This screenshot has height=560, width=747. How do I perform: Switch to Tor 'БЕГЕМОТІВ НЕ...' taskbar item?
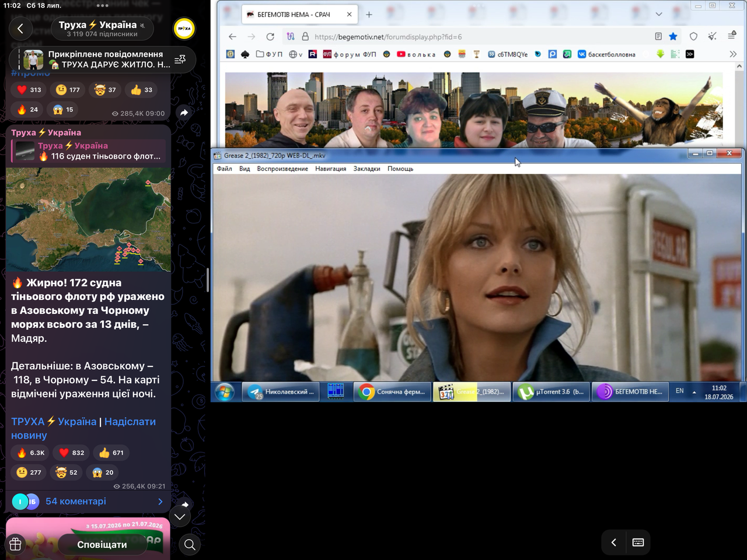click(x=630, y=392)
